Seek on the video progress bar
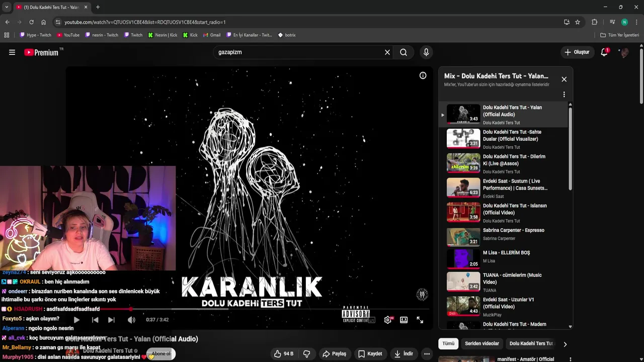This screenshot has height=362, width=644. (x=249, y=309)
